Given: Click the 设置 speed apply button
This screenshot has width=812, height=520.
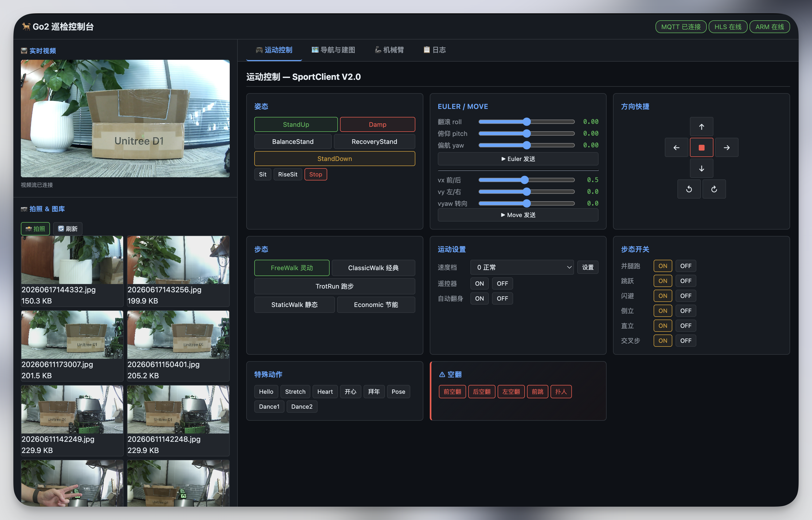Looking at the screenshot, I should [x=588, y=267].
